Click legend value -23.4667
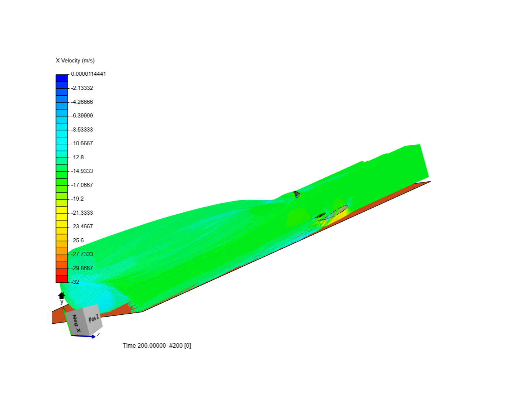The width and height of the screenshot is (532, 399). coord(82,226)
